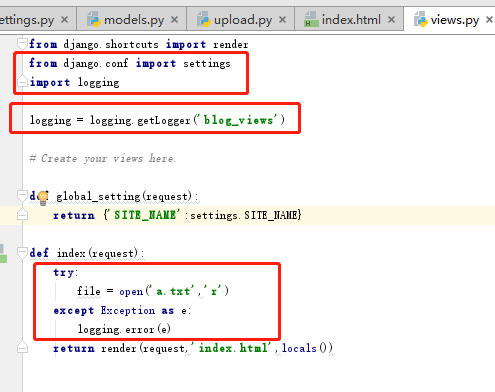Image resolution: width=495 pixels, height=392 pixels.
Task: Click the index function name
Action: click(x=71, y=253)
